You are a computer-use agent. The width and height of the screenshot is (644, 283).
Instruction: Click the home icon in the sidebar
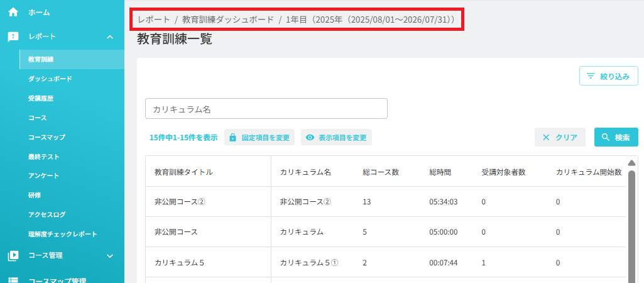pyautogui.click(x=13, y=13)
